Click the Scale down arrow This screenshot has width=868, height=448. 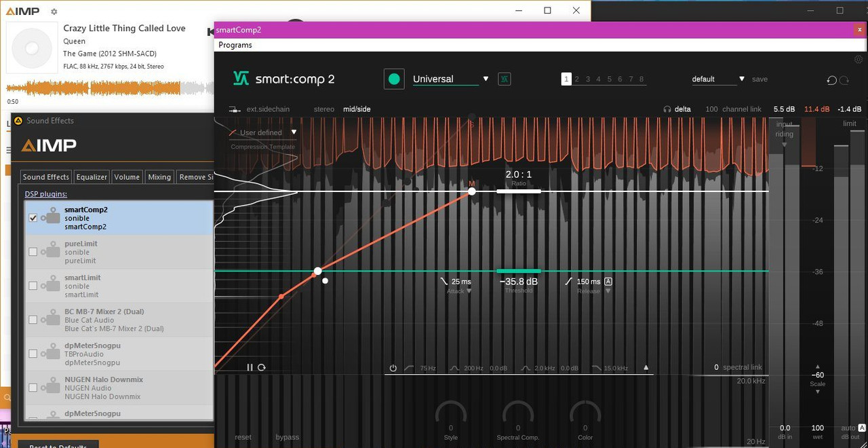click(x=818, y=392)
